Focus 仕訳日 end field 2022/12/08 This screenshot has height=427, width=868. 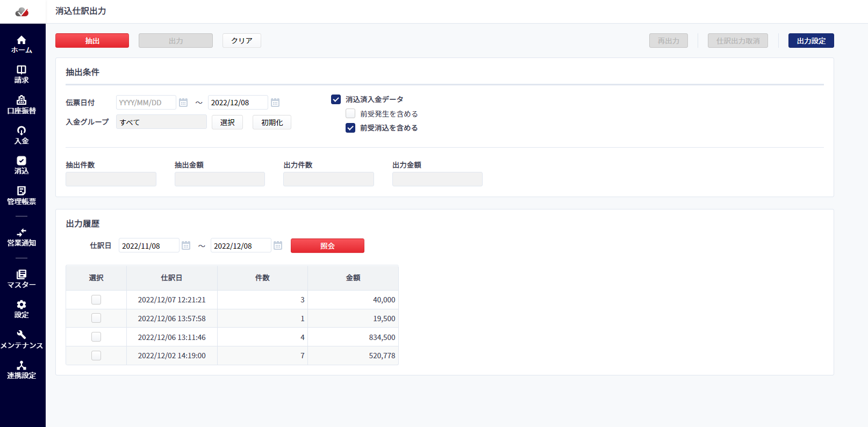pyautogui.click(x=241, y=245)
